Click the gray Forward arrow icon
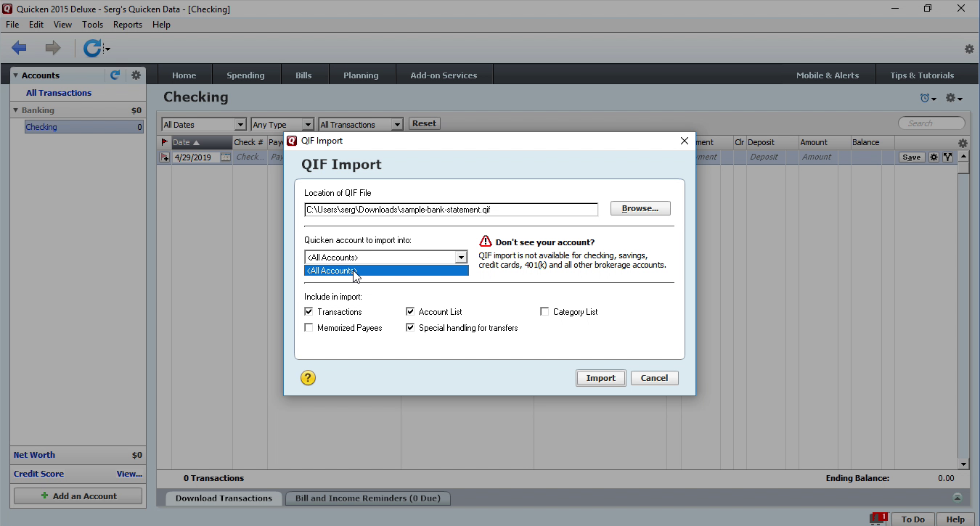This screenshot has height=526, width=980. point(53,49)
